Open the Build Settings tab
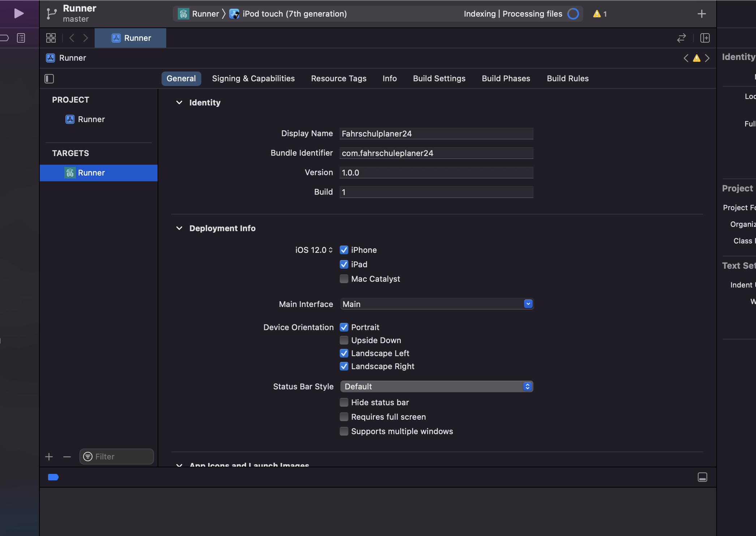The height and width of the screenshot is (536, 756). (x=439, y=78)
